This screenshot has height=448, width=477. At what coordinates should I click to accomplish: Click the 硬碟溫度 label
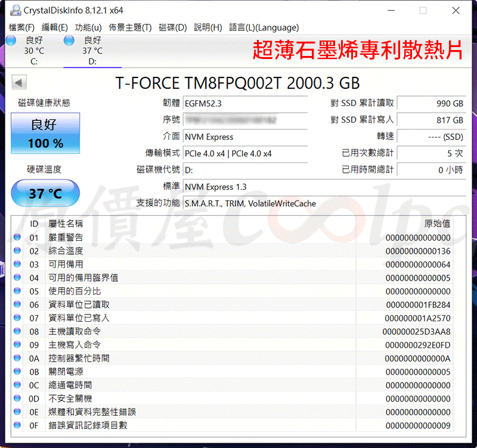click(44, 169)
